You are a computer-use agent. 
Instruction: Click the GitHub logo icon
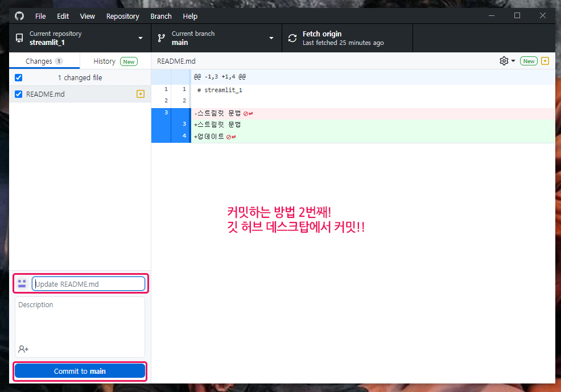tap(19, 16)
